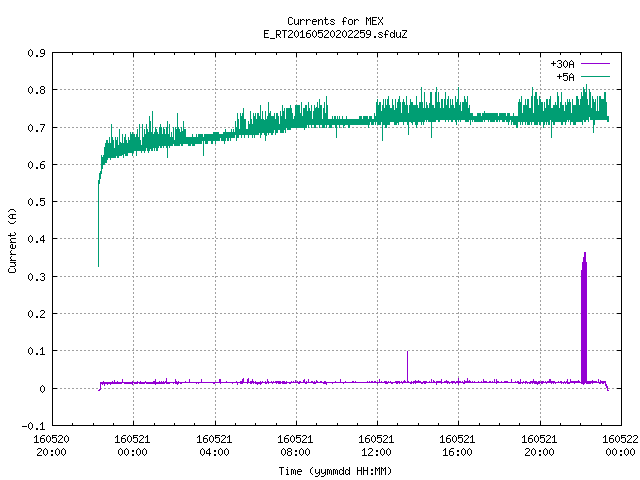The width and height of the screenshot is (640, 480).
Task: Click the 160521 00:00 x-axis label
Action: click(x=132, y=446)
